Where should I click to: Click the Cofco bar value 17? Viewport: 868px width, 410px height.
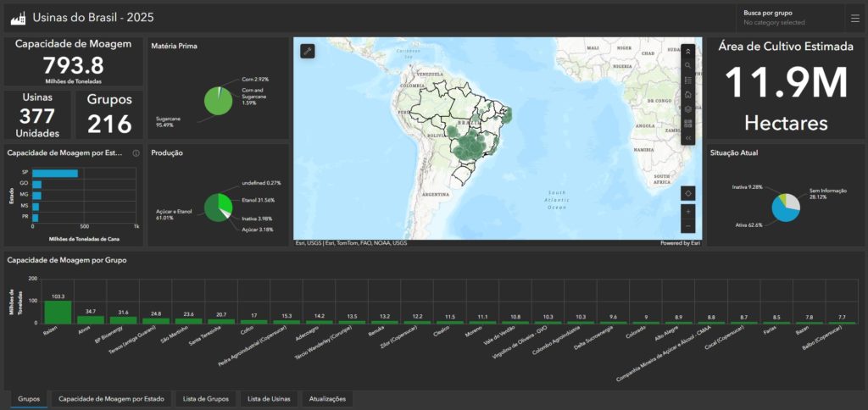(253, 316)
